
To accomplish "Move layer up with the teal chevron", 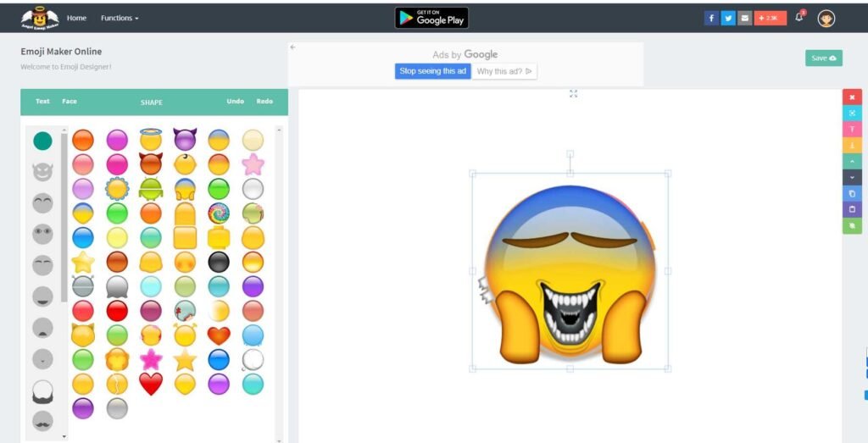I will coord(852,161).
